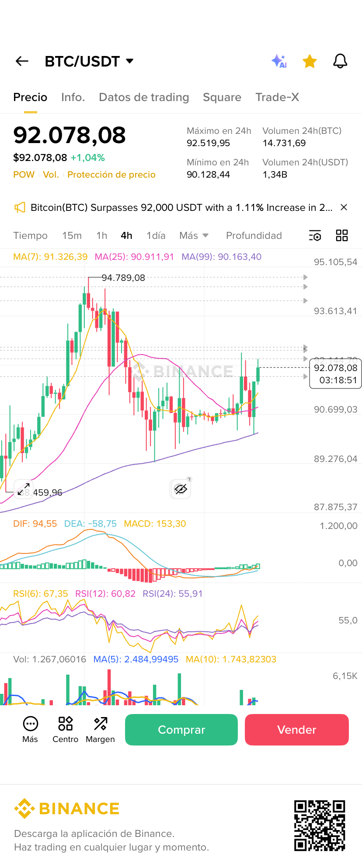Tap the MA(7) indicator label
The height and width of the screenshot is (868, 362).
[50, 257]
